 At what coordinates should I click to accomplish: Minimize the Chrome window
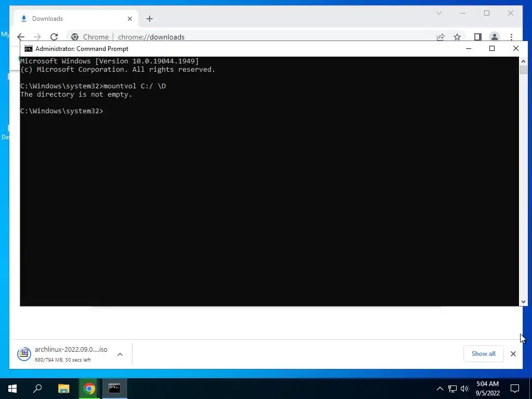(463, 13)
